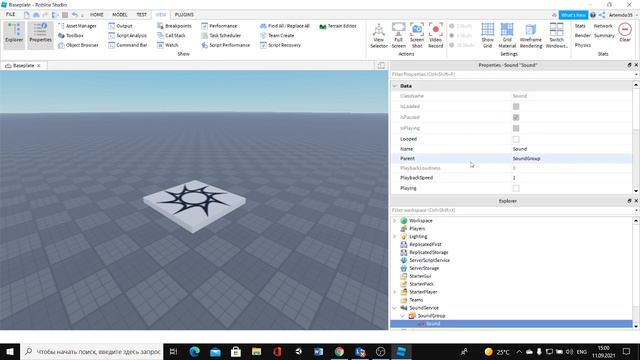Open the Asset Manager

(77, 26)
